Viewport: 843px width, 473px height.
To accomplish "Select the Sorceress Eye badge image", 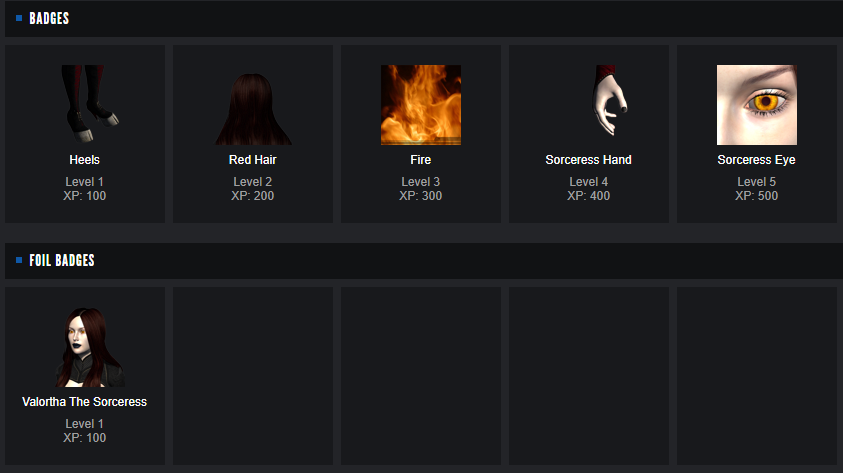I will click(757, 105).
